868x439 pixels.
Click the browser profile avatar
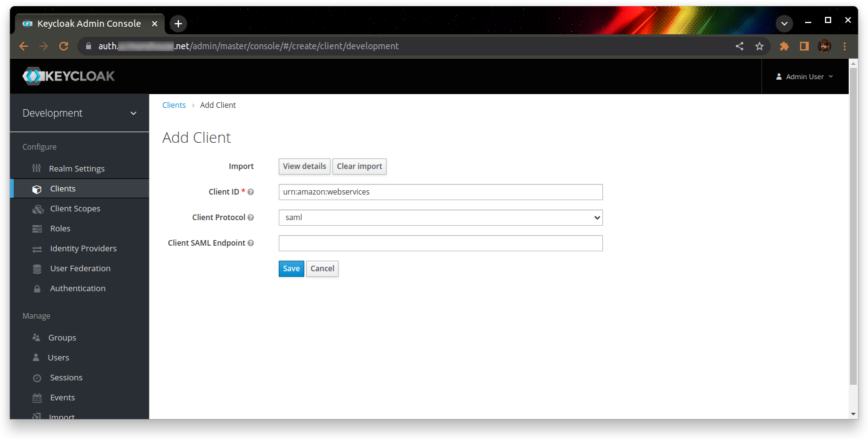tap(824, 46)
